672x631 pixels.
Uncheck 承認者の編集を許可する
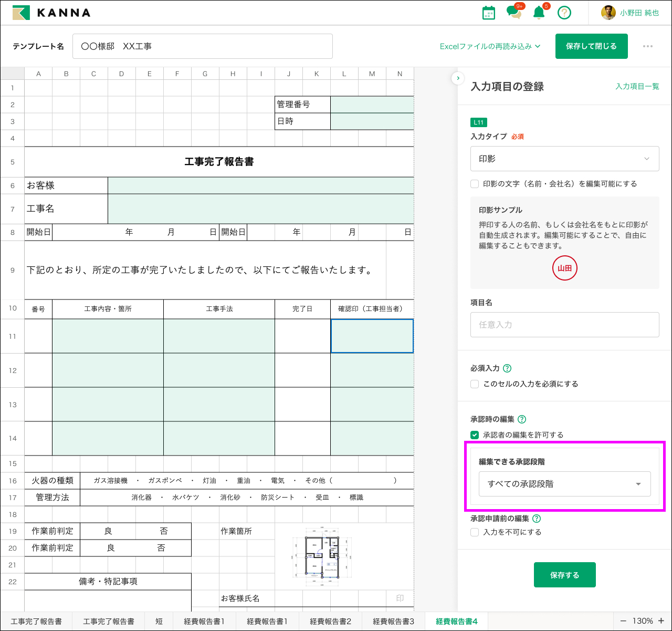pyautogui.click(x=475, y=435)
